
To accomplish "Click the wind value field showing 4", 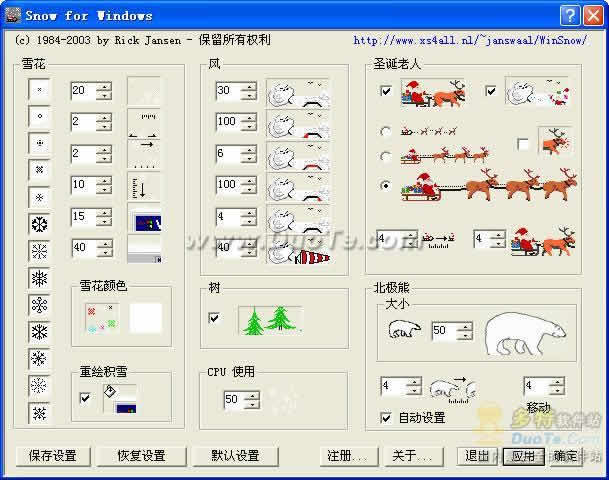I will 228,217.
